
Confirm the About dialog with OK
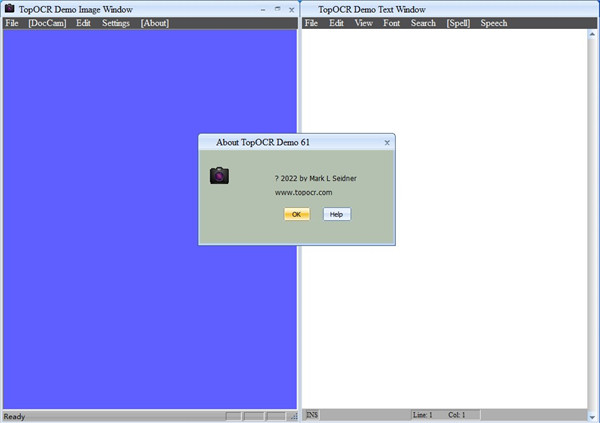(x=297, y=214)
